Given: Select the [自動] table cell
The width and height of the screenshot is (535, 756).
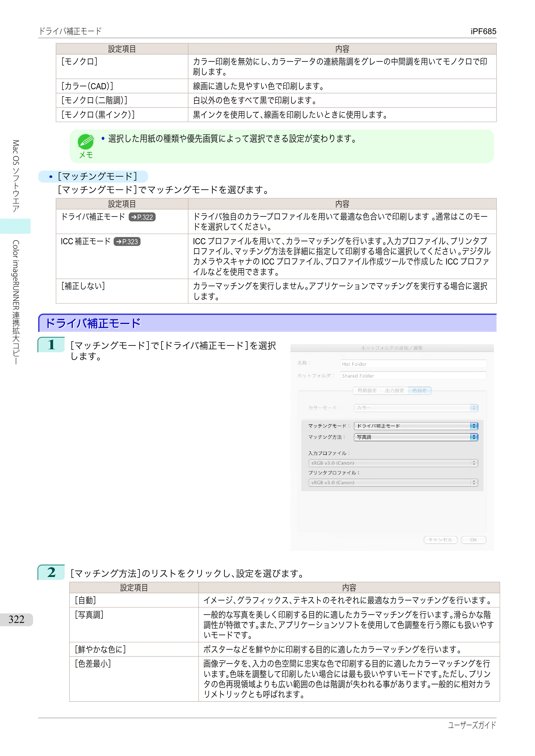Looking at the screenshot, I should tap(134, 600).
